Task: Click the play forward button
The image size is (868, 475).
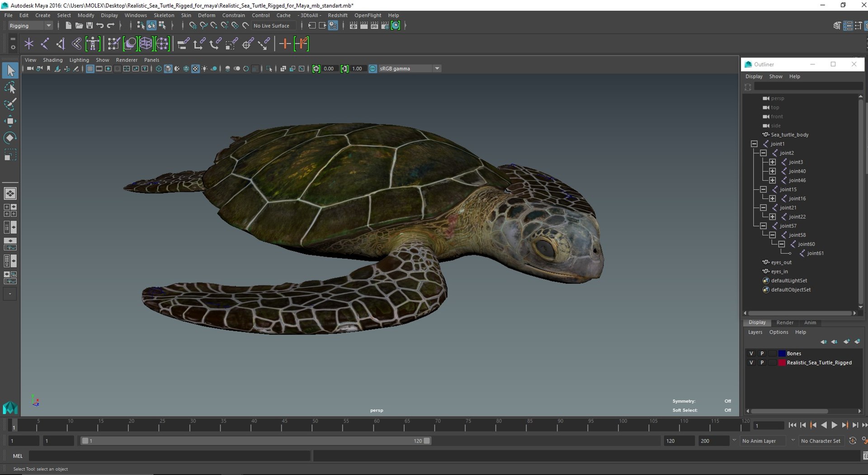Action: point(834,425)
